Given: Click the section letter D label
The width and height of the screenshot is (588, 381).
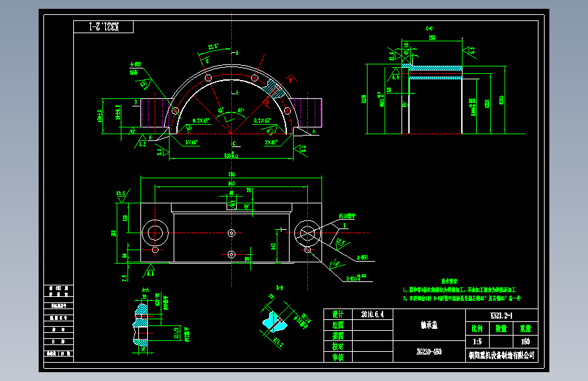Looking at the screenshot, I should [x=136, y=102].
